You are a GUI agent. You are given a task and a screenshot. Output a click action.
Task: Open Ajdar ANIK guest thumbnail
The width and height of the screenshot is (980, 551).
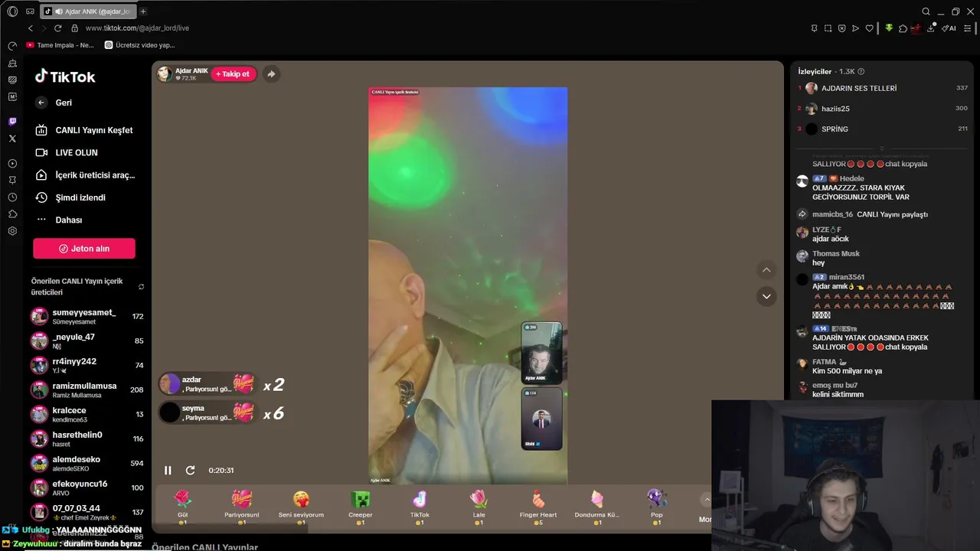[542, 353]
